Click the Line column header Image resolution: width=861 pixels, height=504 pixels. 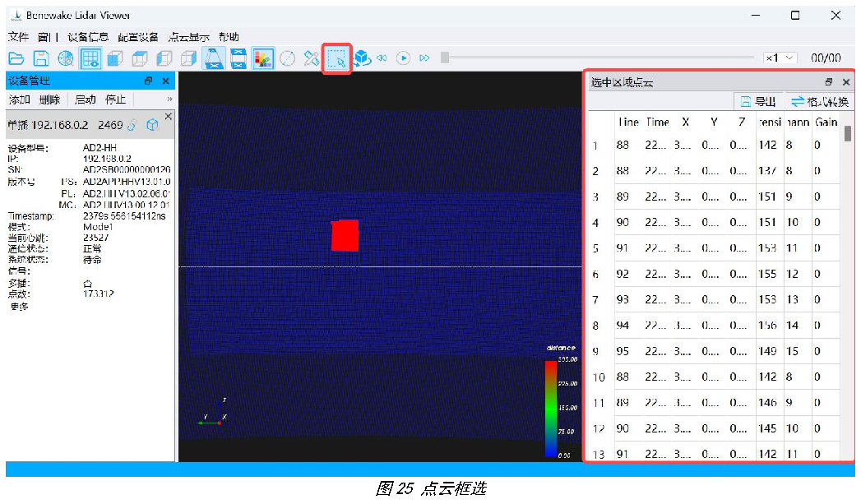(628, 122)
